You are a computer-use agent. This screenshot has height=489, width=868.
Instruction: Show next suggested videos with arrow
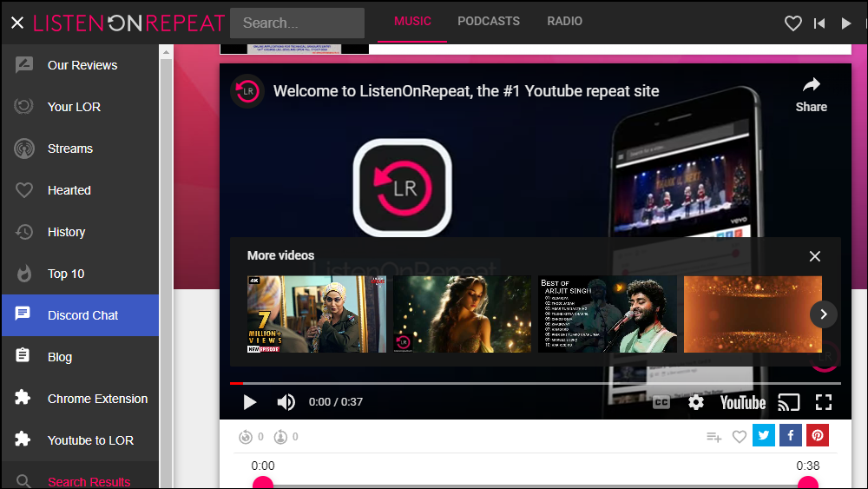[823, 314]
